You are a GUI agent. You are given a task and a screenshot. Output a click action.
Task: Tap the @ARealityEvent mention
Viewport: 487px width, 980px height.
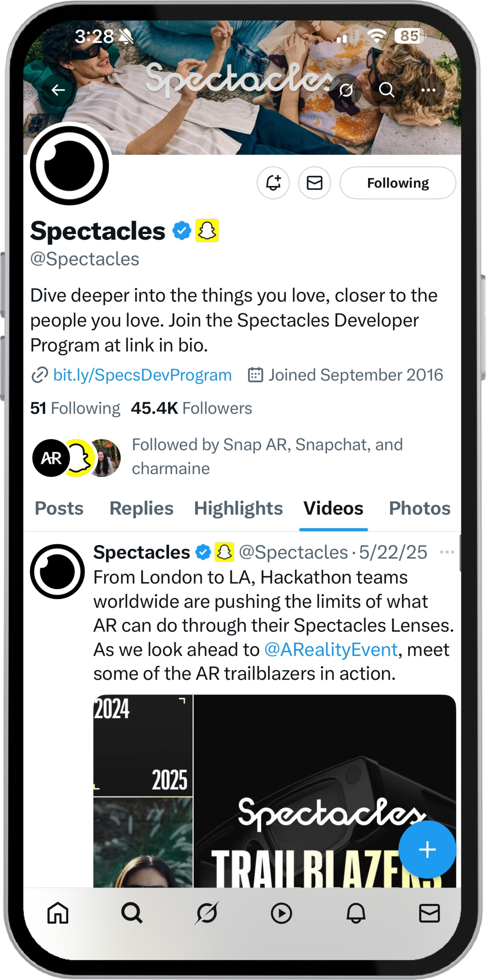(x=331, y=650)
